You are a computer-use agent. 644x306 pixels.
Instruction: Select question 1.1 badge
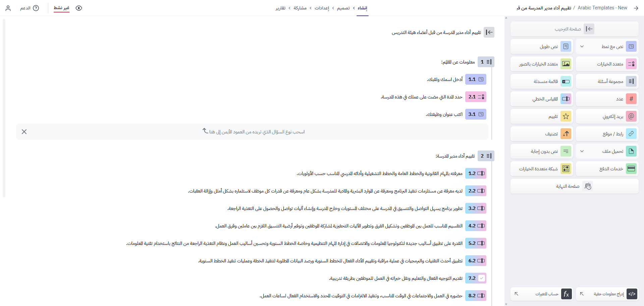tap(476, 79)
